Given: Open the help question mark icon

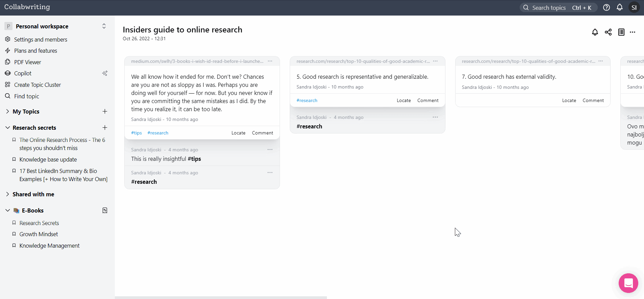Looking at the screenshot, I should (x=607, y=7).
